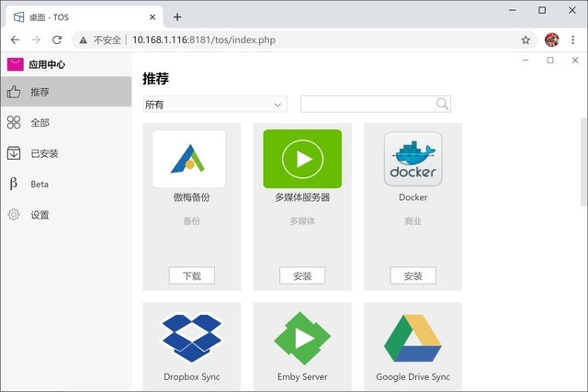Click the 多媒体 category text

pyautogui.click(x=302, y=220)
